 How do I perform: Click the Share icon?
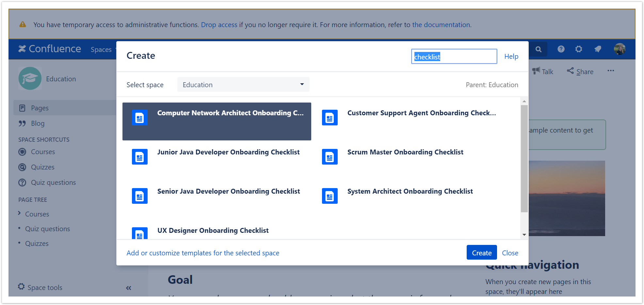[571, 71]
